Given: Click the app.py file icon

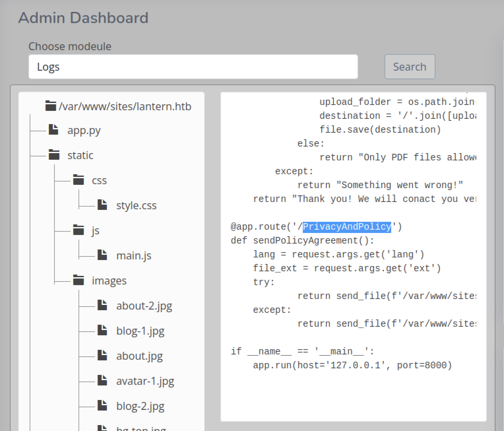Looking at the screenshot, I should point(53,130).
